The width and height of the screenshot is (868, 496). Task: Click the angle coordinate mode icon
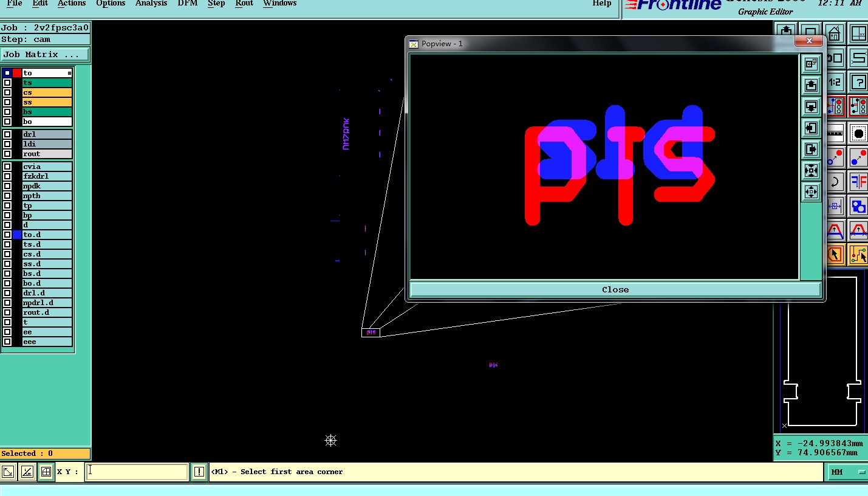click(x=27, y=472)
